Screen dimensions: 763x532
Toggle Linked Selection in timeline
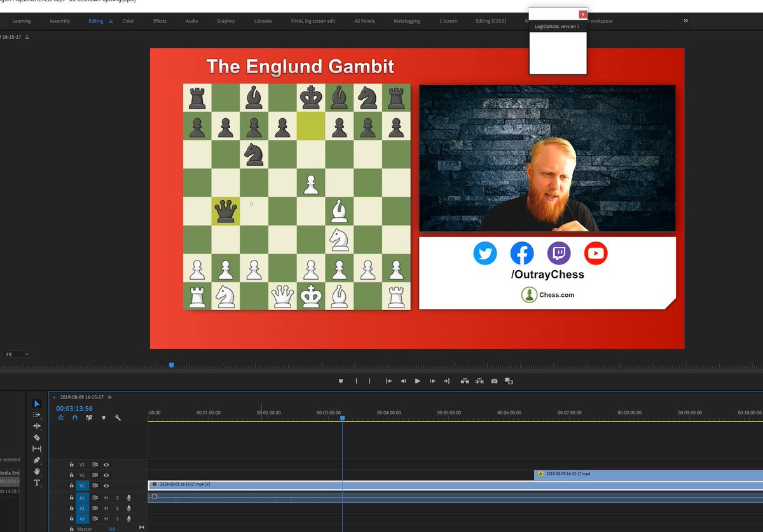click(89, 418)
